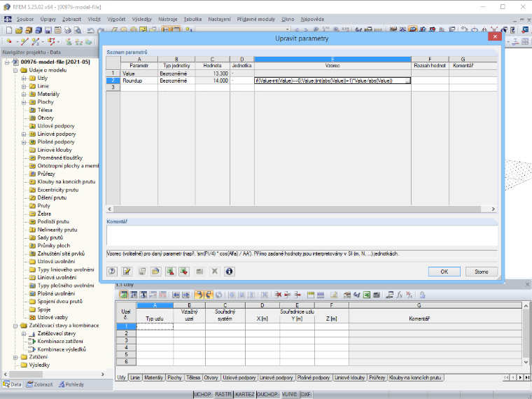Viewport: 532px width, 399px height.
Task: Expand the Liniové podpory tree node
Action: click(24, 134)
